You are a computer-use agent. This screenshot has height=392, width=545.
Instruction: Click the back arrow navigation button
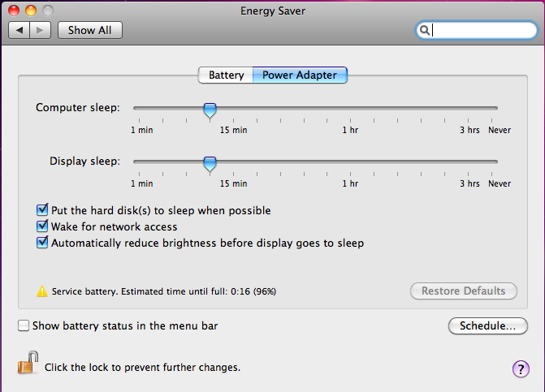coord(19,30)
